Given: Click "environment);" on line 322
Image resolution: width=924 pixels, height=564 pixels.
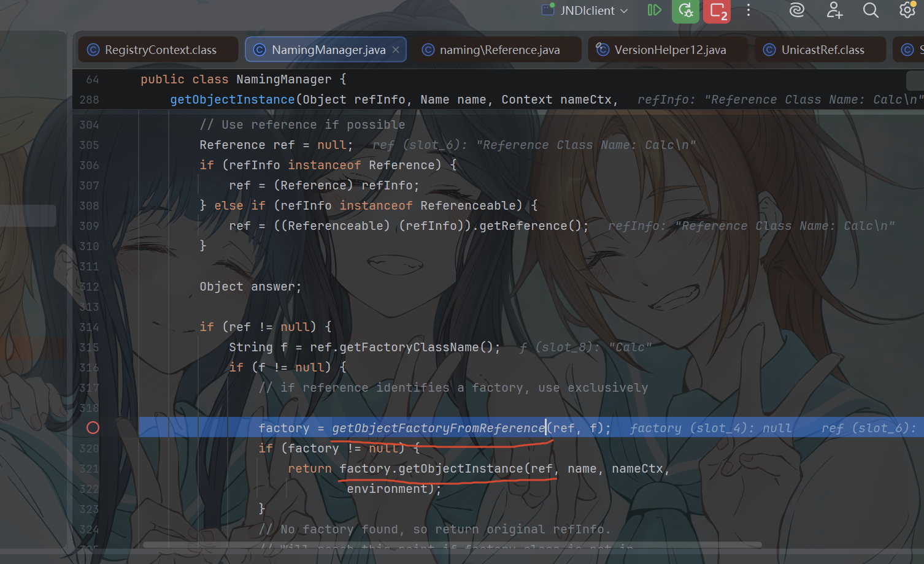Looking at the screenshot, I should tap(394, 489).
